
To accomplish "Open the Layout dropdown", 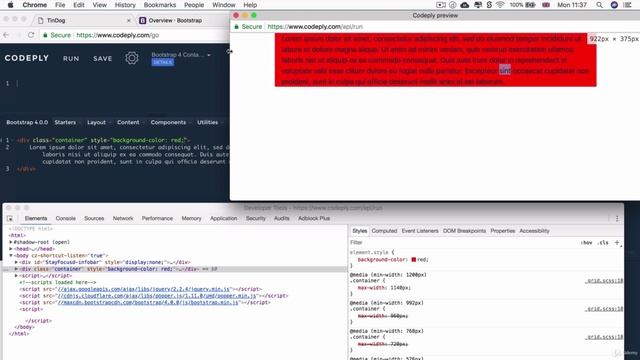I will (98, 122).
